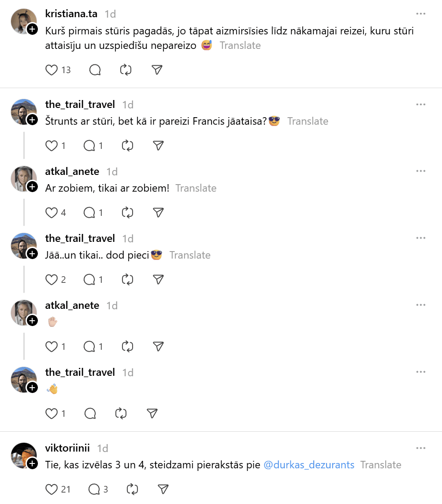Follow viktoriinii using the plus badge
442x504 pixels.
(x=33, y=463)
